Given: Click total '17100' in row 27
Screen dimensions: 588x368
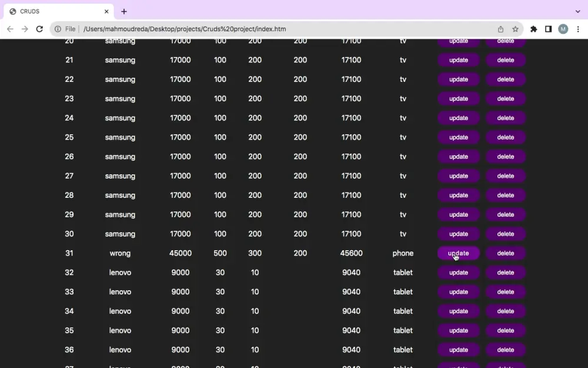Looking at the screenshot, I should pos(351,176).
